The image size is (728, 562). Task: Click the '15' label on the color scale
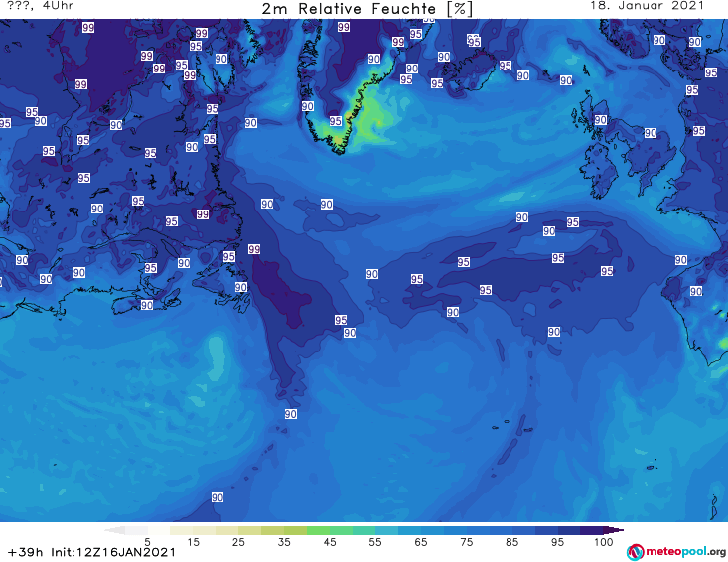point(193,541)
